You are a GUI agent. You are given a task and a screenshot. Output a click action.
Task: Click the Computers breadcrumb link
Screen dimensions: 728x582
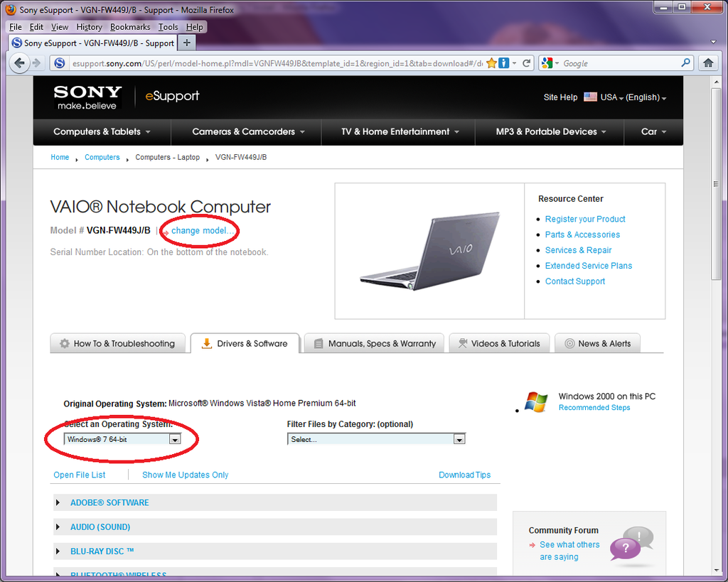tap(102, 157)
